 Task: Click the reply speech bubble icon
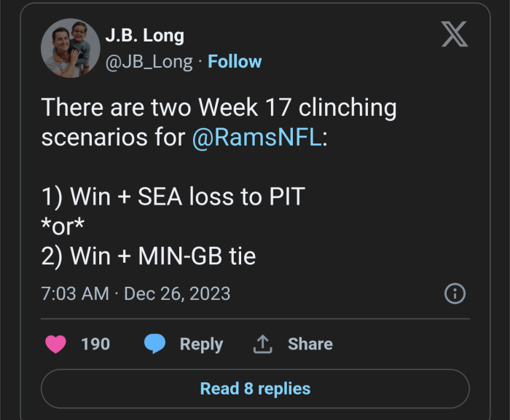click(x=154, y=344)
